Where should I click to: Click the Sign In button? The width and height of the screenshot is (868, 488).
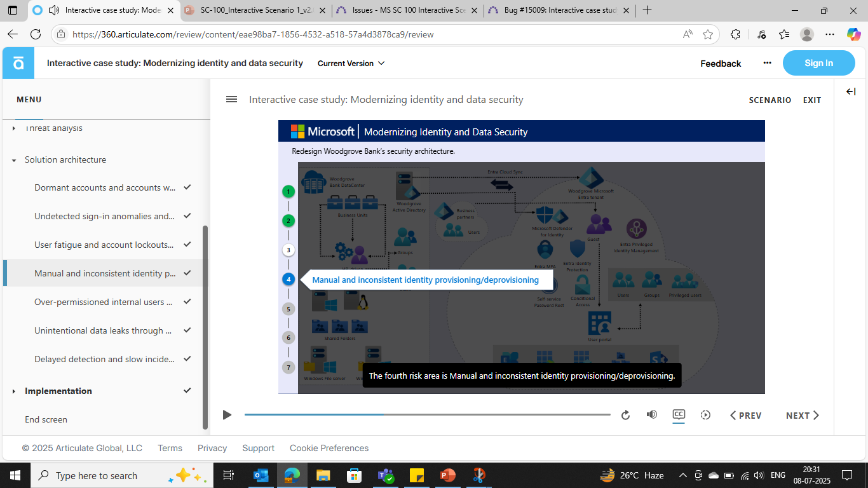pos(818,63)
